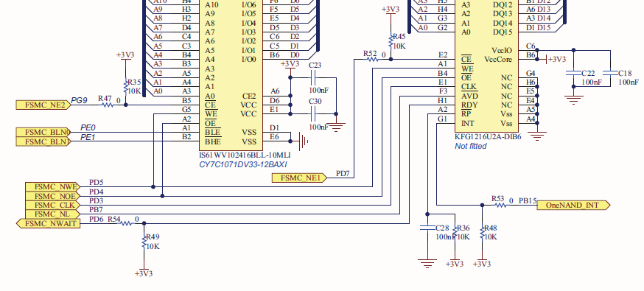The image size is (644, 291).
Task: Click the 'Not fitted' note text
Action: pos(471,146)
